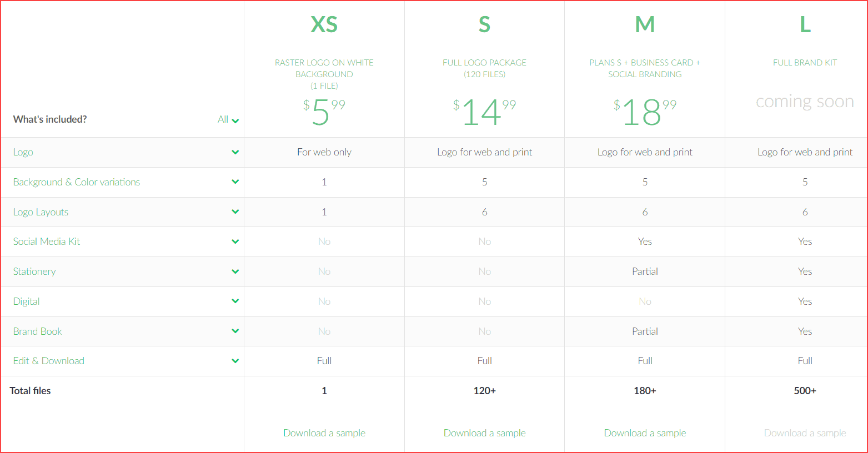The image size is (868, 453).
Task: Click the $14.99 price
Action: 485,112
